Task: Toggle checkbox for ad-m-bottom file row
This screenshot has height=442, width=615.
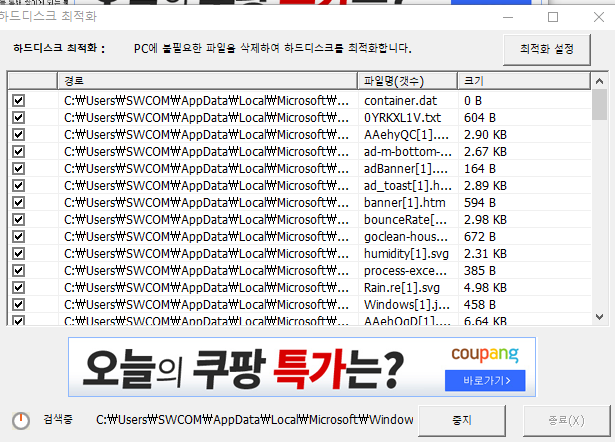Action: pos(18,152)
